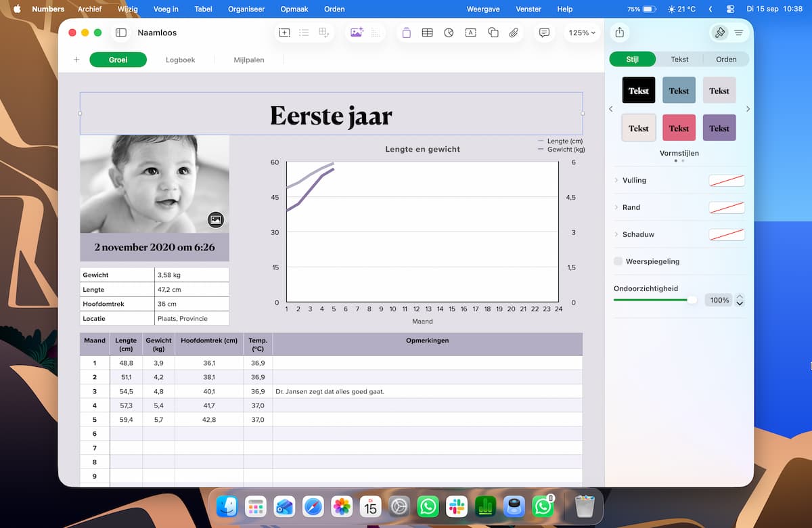Open the Voeg in menu
Screen dimensions: 812x528
coord(166,9)
